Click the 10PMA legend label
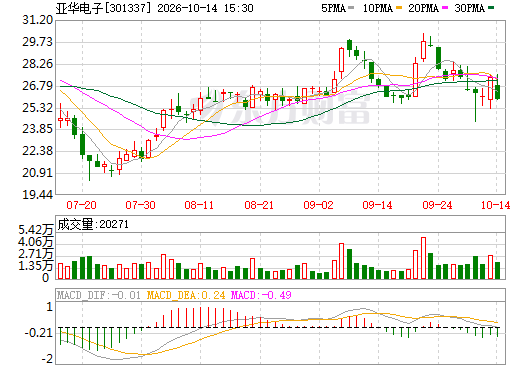This screenshot has height=365, width=520. [x=378, y=8]
